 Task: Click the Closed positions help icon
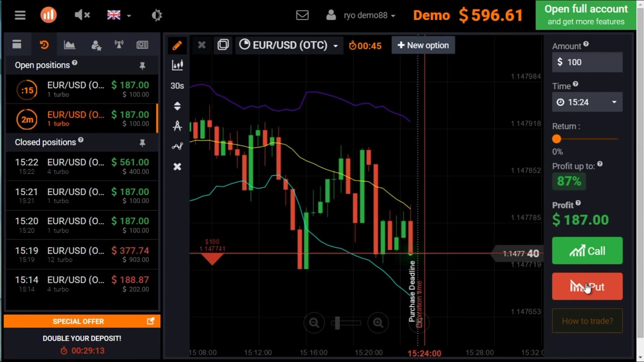80,140
